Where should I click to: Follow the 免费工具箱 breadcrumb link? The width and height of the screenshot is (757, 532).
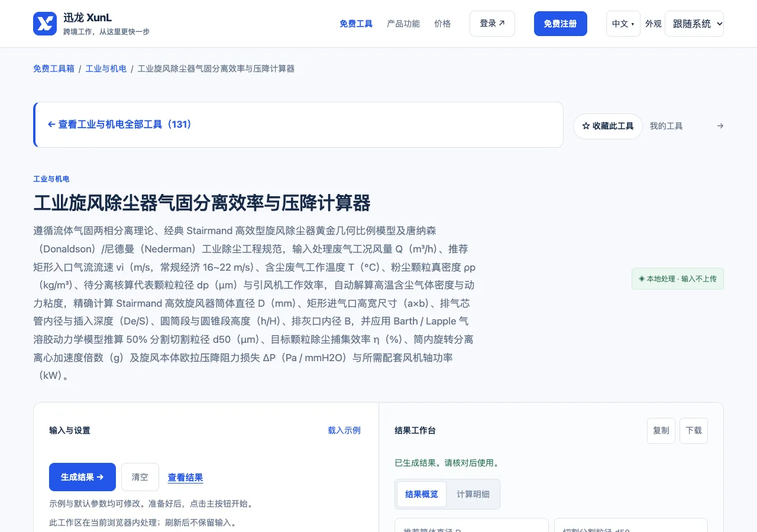coord(54,69)
